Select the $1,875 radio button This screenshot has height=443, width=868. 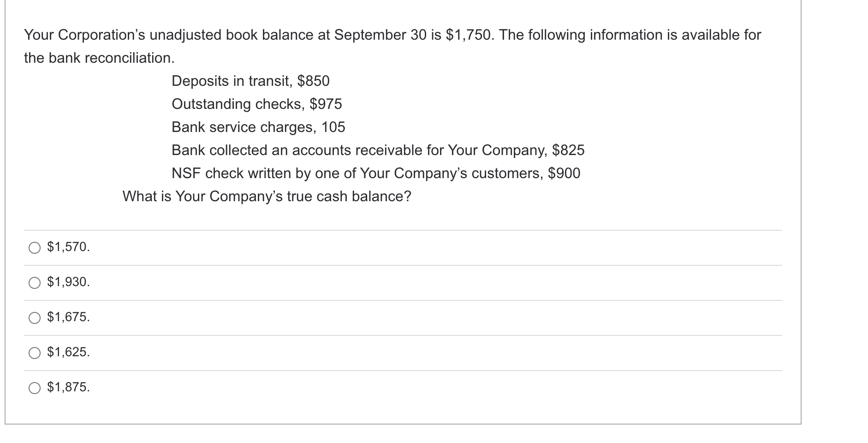[34, 388]
